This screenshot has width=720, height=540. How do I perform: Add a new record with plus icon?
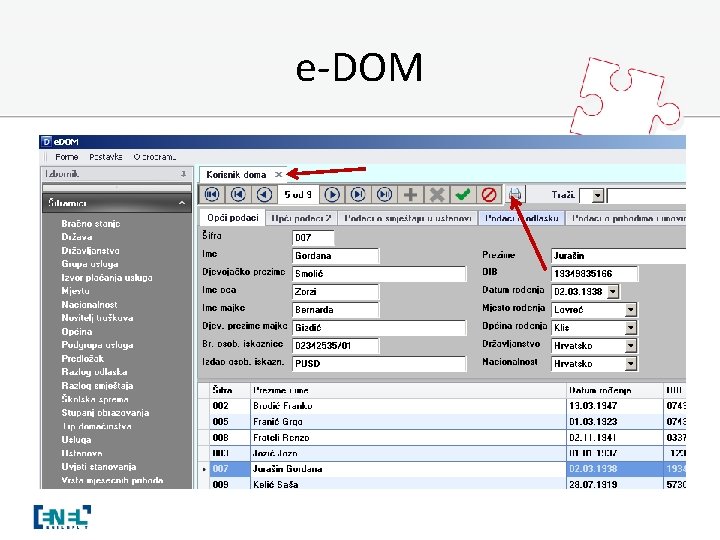coord(411,195)
